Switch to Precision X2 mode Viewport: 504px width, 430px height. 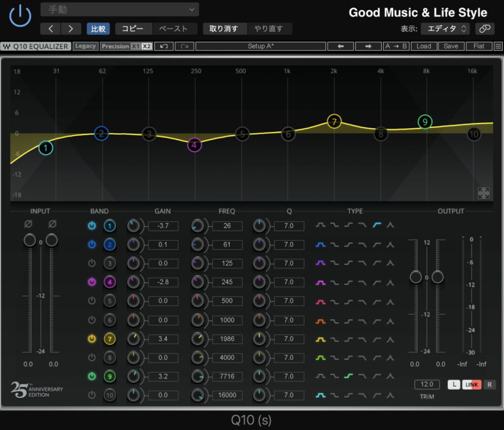coord(147,47)
